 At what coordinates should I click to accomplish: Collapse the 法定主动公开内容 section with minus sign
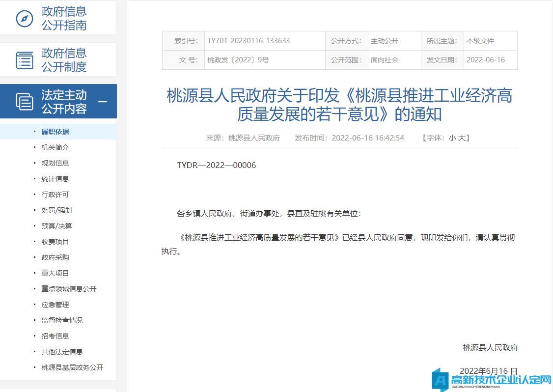(x=103, y=102)
